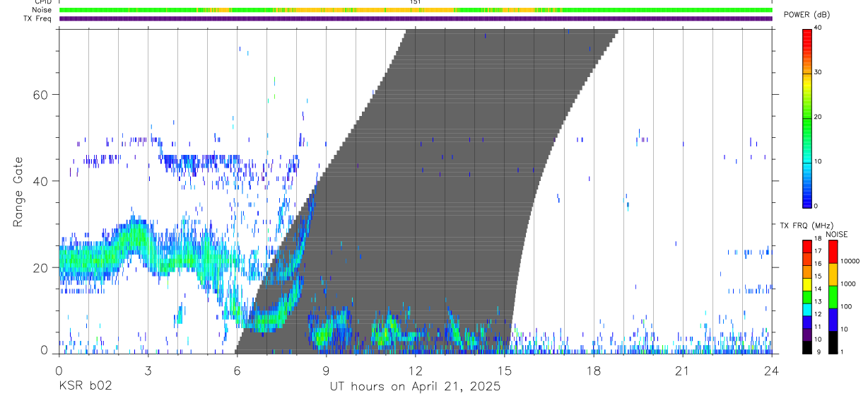Screen dimensions: 868x401
Task: Click the '18' hour tick on the time axis
Action: point(593,369)
